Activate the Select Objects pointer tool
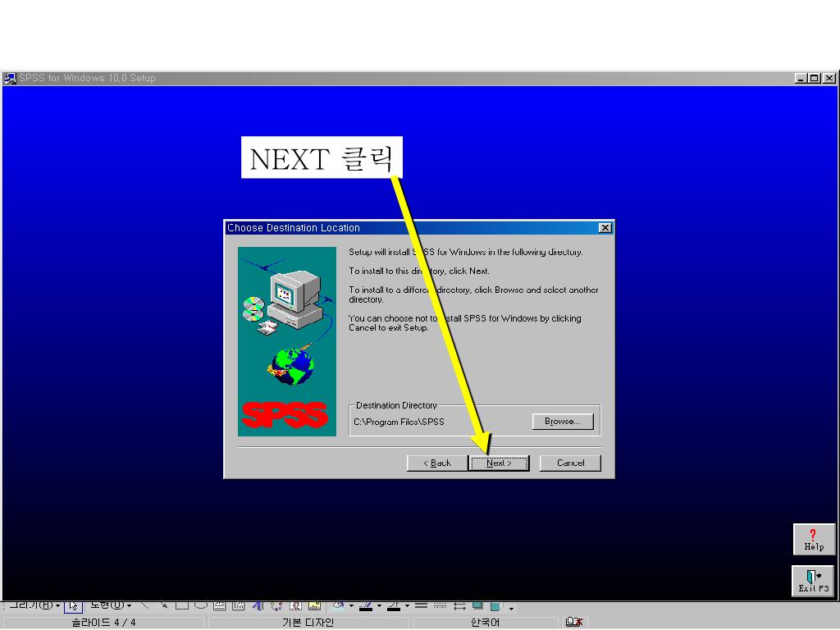The width and height of the screenshot is (840, 630). (73, 606)
